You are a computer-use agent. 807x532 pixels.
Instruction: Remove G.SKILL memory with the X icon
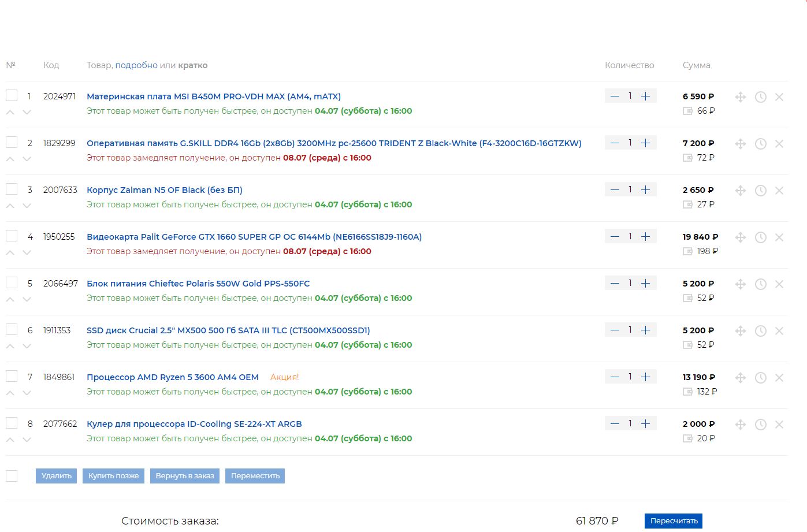(x=779, y=144)
